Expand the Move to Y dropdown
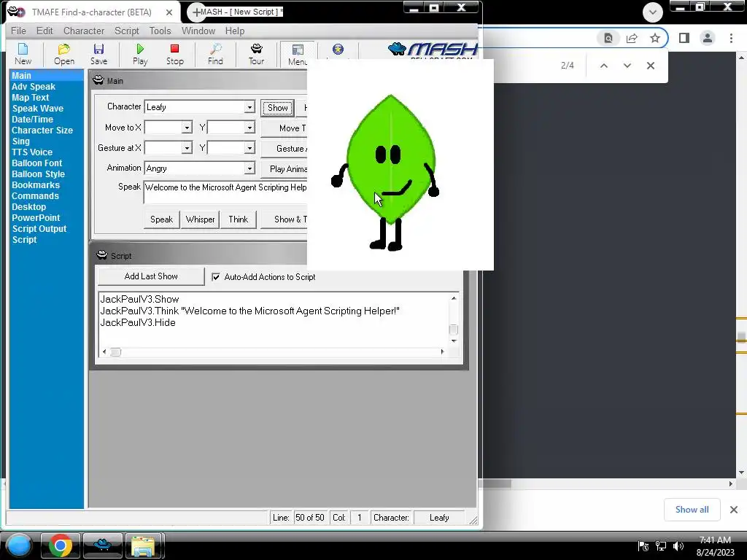 pos(249,128)
